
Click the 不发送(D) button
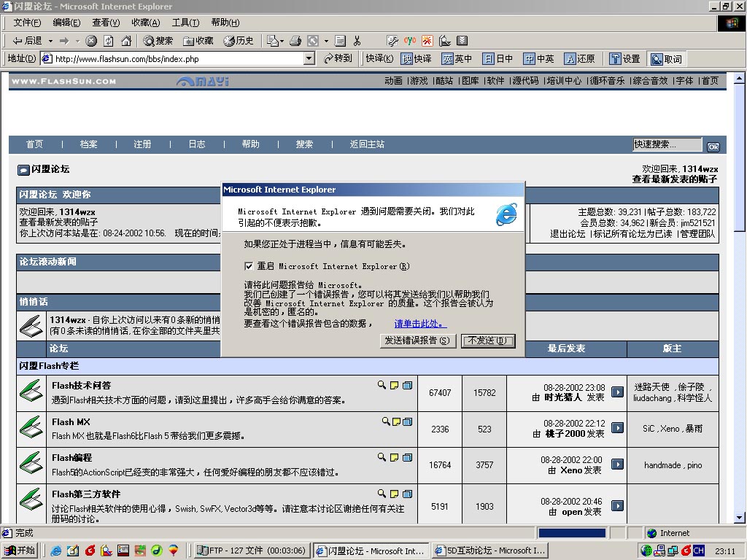[488, 341]
